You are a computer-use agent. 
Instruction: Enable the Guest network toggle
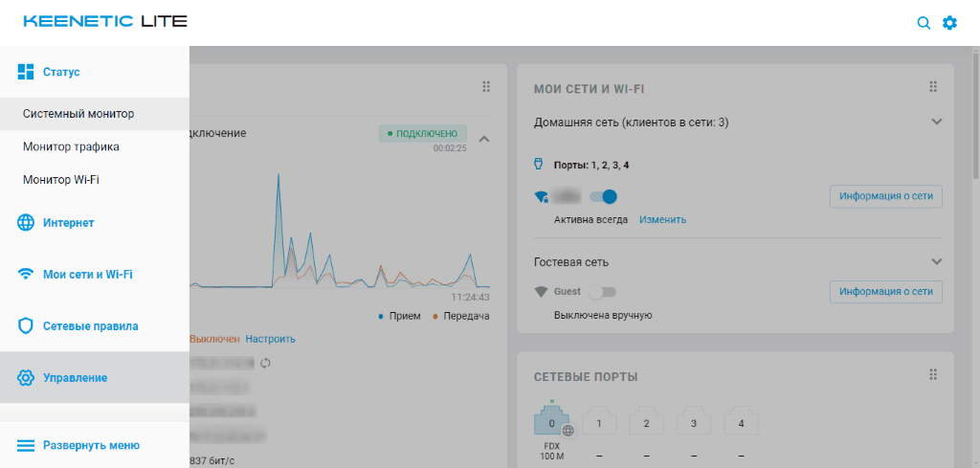pos(603,292)
